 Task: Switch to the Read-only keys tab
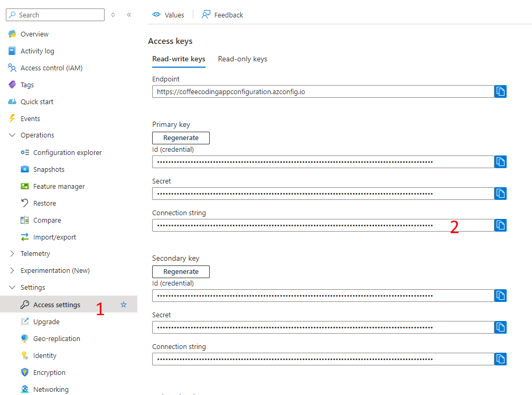242,59
